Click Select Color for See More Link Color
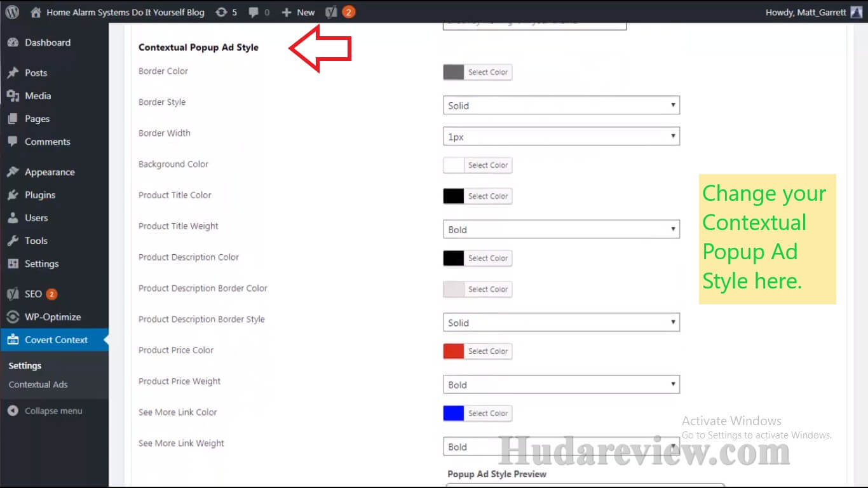Image resolution: width=868 pixels, height=488 pixels. tap(488, 414)
